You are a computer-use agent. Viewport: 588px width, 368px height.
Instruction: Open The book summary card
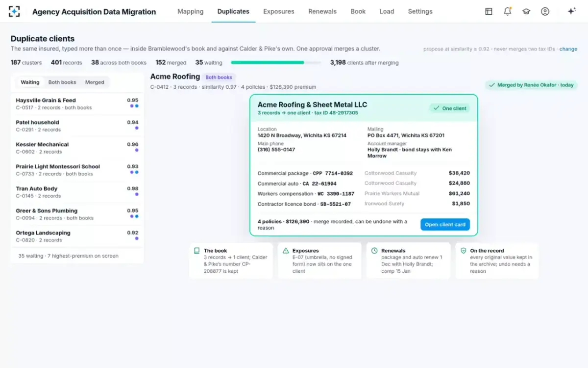pyautogui.click(x=231, y=261)
